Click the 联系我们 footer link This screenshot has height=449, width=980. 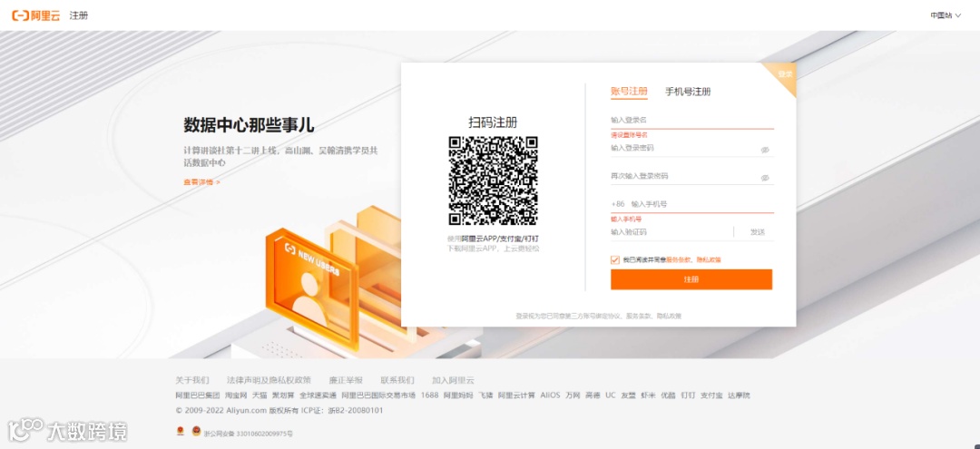point(397,380)
